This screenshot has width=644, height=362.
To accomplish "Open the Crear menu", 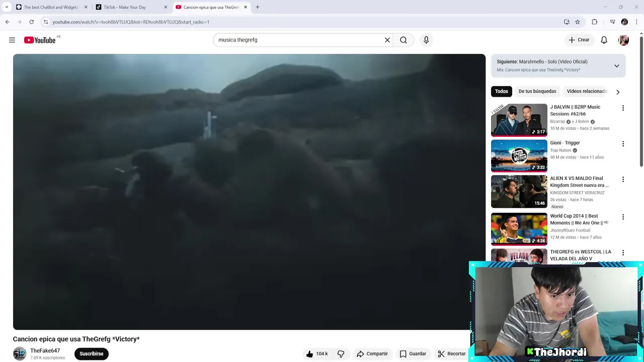I will (579, 40).
